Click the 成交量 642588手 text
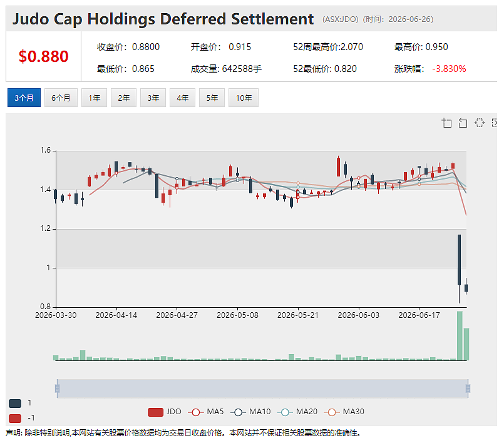This screenshot has width=504, height=448. point(226,69)
